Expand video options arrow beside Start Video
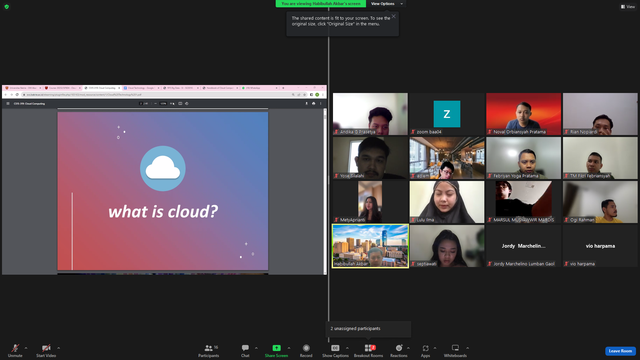The height and width of the screenshot is (360, 640). pos(59,348)
